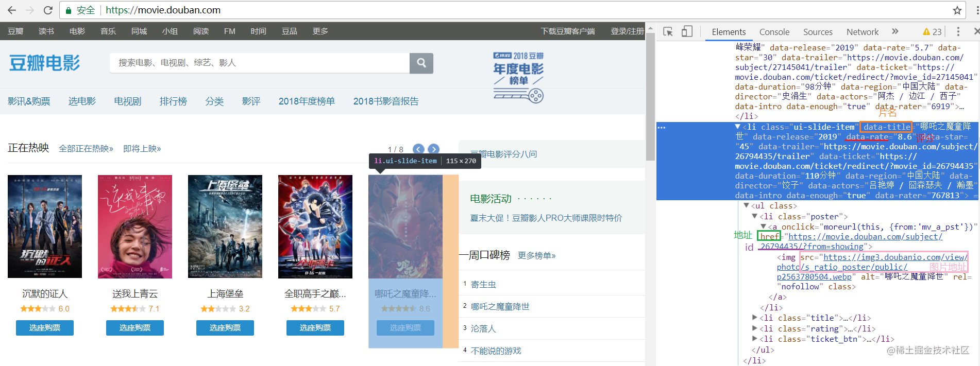Click 更多榜单» link
Screen dimensions: 980x366
pos(537,255)
